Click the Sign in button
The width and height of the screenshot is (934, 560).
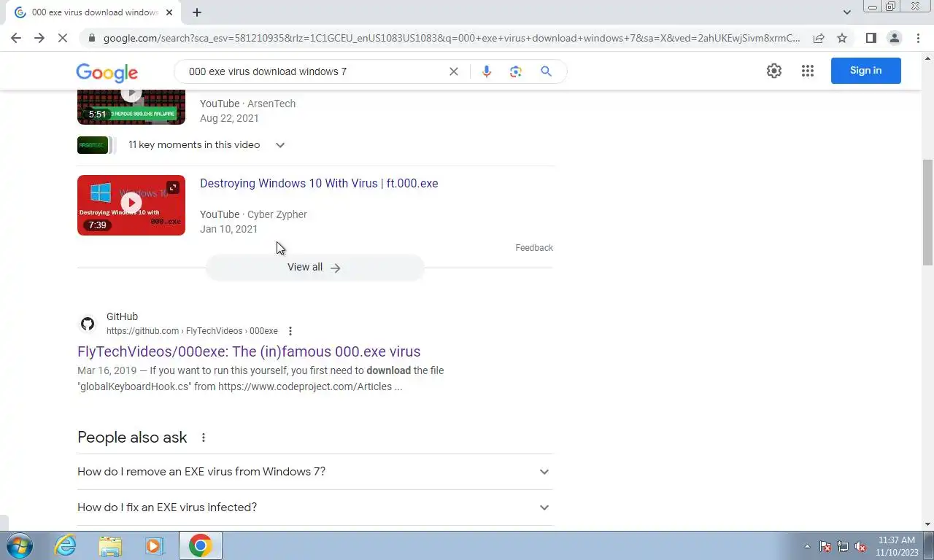(865, 71)
